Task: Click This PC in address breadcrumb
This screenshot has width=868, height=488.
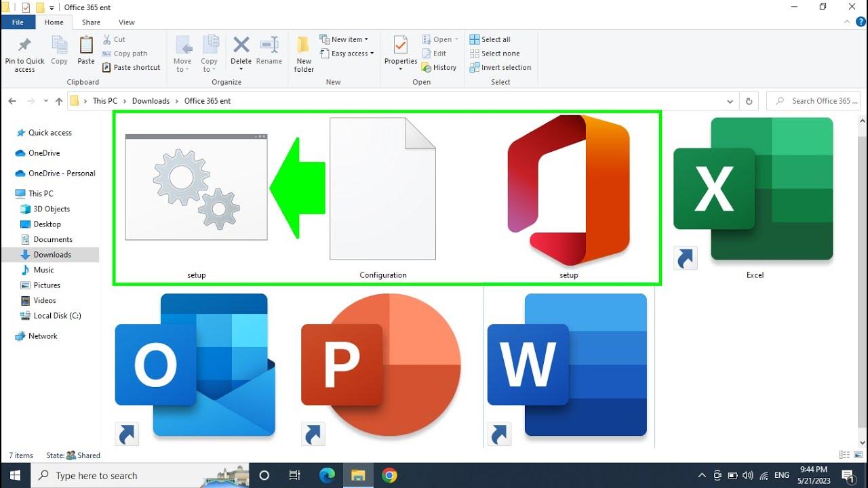Action: pos(105,101)
